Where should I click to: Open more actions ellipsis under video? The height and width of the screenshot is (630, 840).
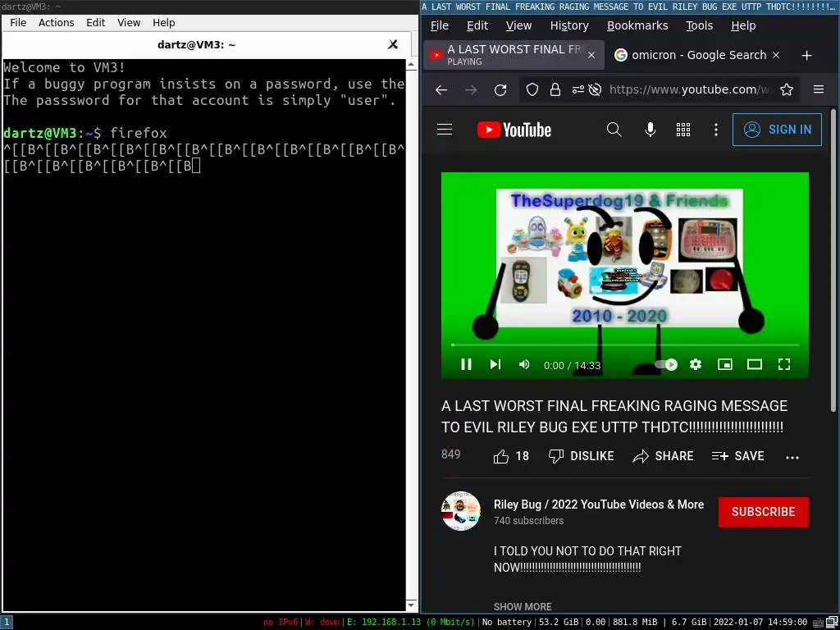click(x=792, y=458)
